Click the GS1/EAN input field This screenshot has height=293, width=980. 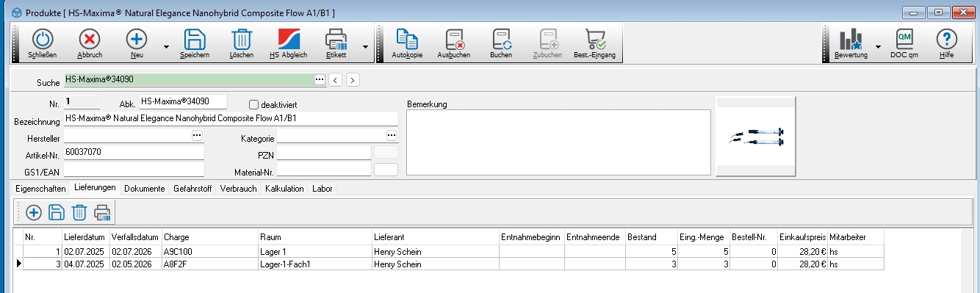click(134, 170)
